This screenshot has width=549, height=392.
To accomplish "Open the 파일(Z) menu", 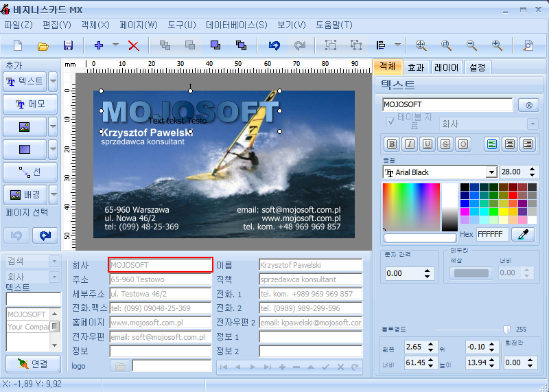I will (x=19, y=25).
